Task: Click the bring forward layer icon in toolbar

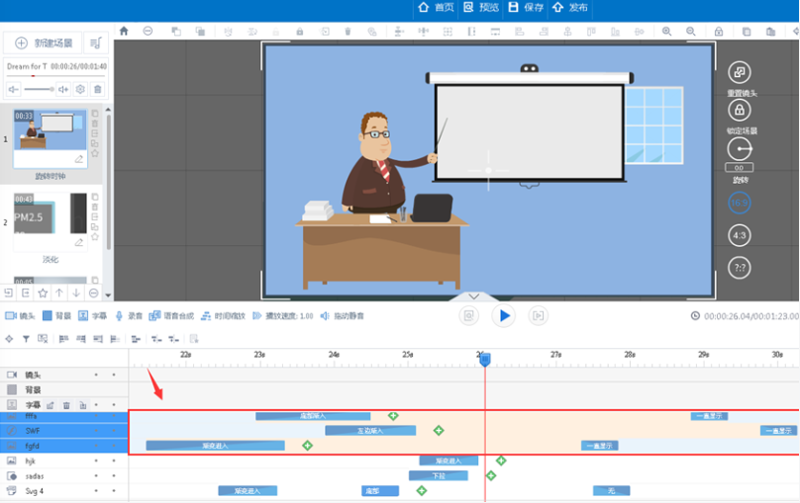Action: coord(176,31)
